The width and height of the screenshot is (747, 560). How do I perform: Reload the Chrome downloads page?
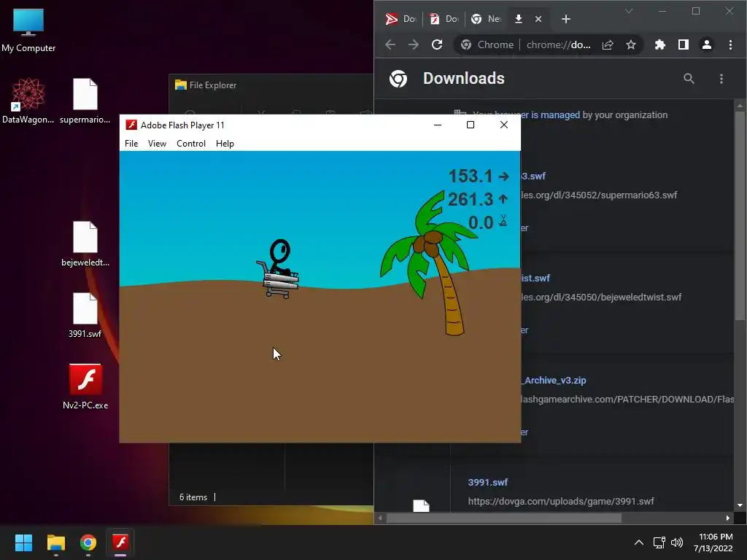click(437, 44)
